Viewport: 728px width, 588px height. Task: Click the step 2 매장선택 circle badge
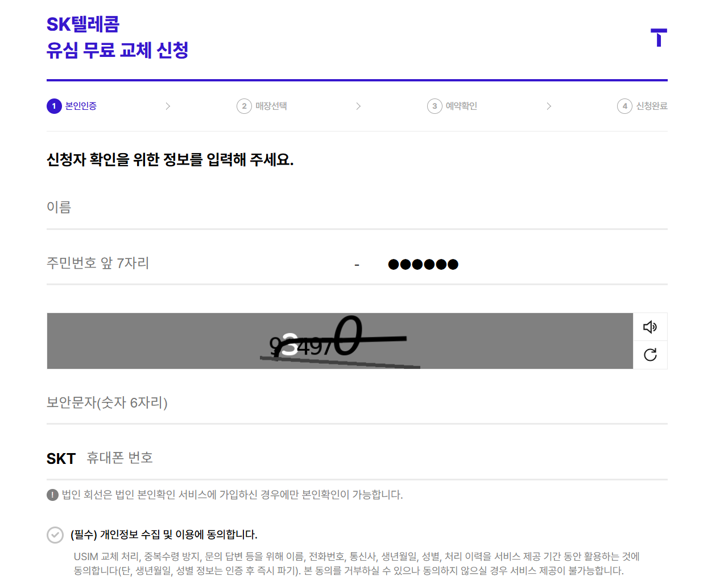pyautogui.click(x=244, y=106)
